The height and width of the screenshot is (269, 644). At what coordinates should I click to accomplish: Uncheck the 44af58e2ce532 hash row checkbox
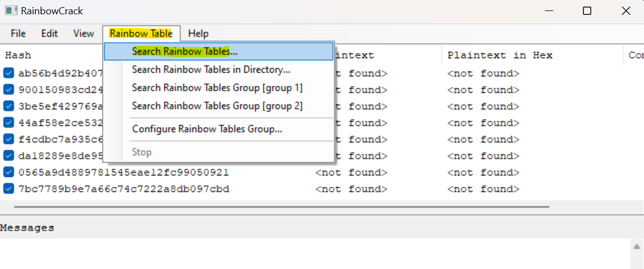[x=9, y=123]
